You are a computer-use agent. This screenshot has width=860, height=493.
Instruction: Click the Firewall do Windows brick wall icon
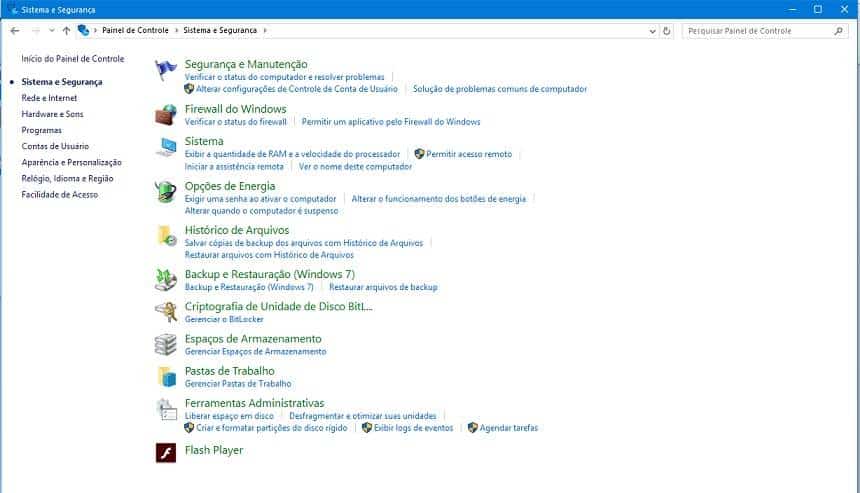[166, 115]
